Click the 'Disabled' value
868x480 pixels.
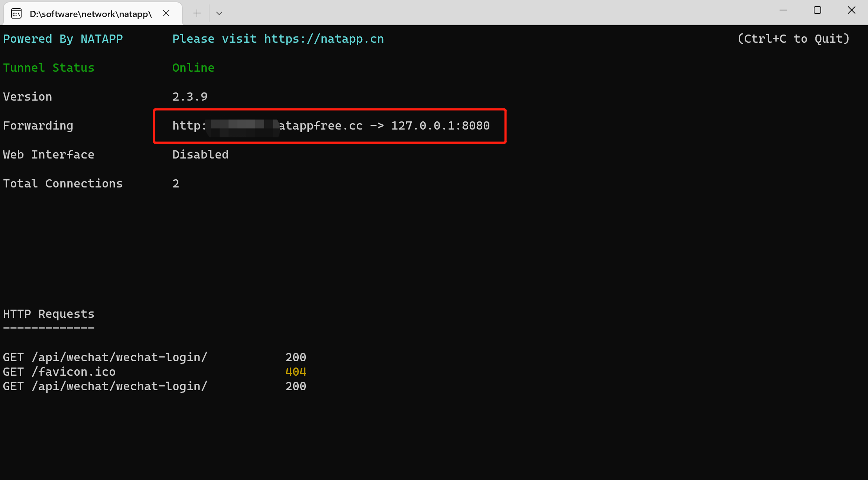click(x=200, y=155)
